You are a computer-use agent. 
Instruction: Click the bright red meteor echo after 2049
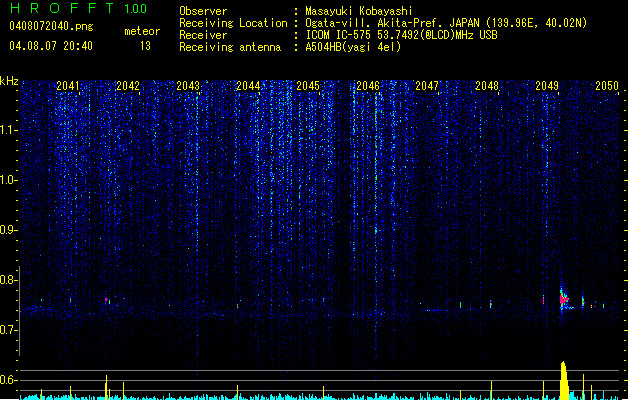(564, 299)
